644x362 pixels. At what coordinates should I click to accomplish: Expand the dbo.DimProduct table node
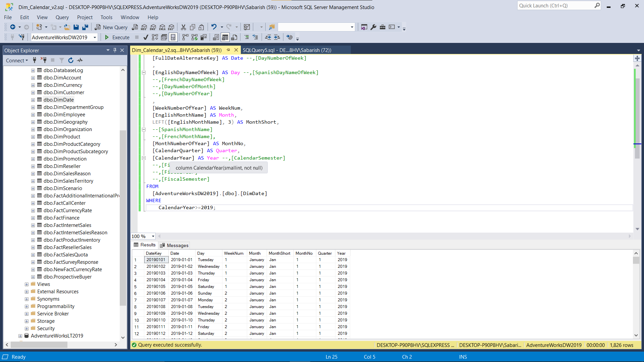[33, 136]
